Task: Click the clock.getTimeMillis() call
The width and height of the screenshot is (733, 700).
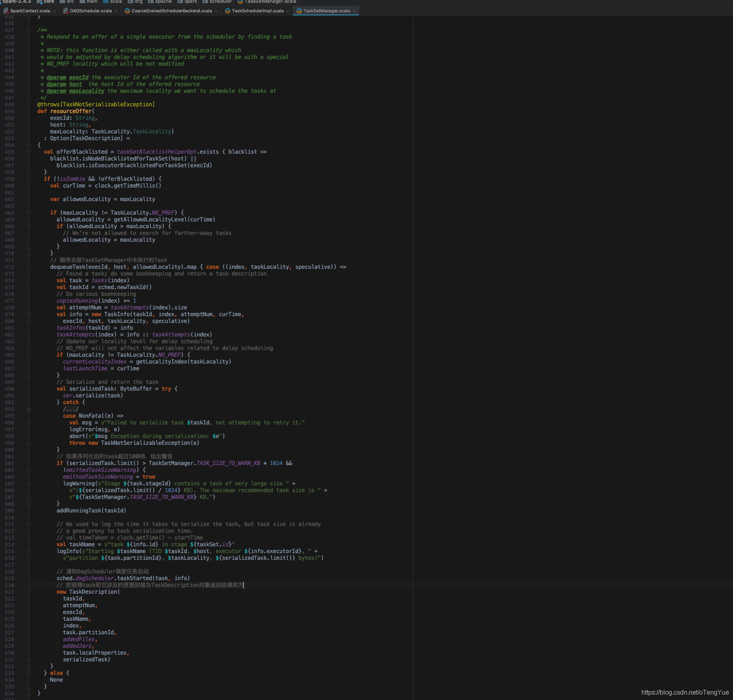Action: (x=128, y=186)
